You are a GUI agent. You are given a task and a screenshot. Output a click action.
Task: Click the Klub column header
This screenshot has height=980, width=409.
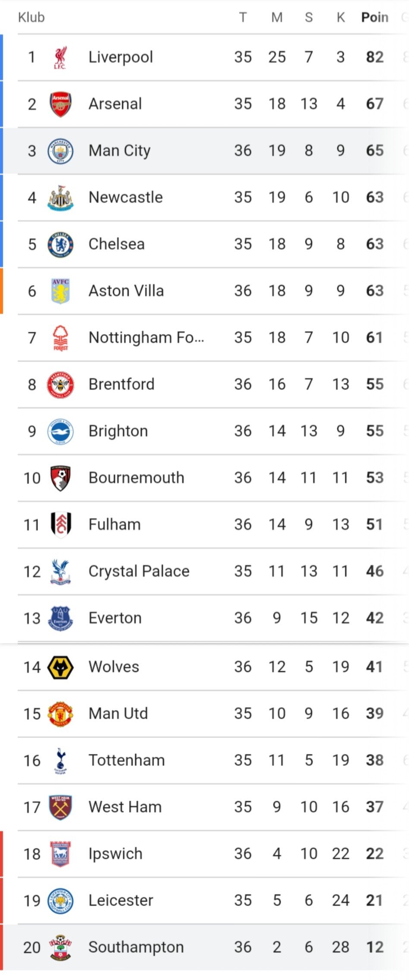(x=31, y=17)
